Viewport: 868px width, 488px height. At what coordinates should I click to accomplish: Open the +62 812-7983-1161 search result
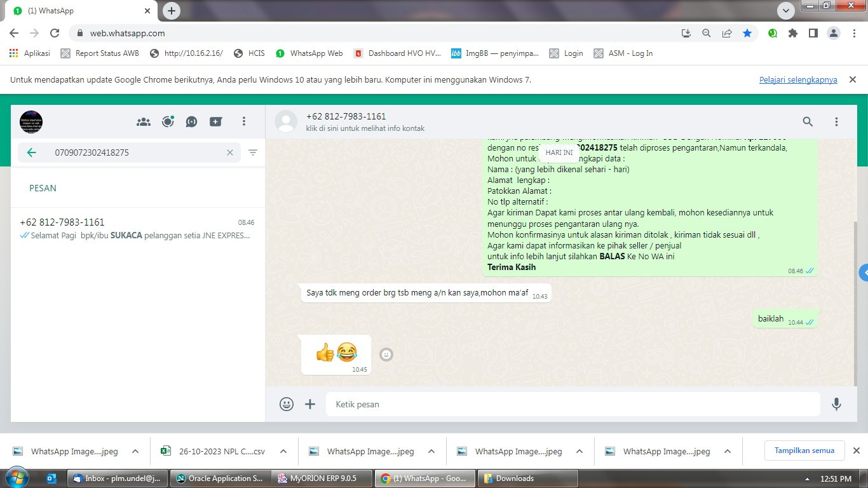[x=137, y=229]
